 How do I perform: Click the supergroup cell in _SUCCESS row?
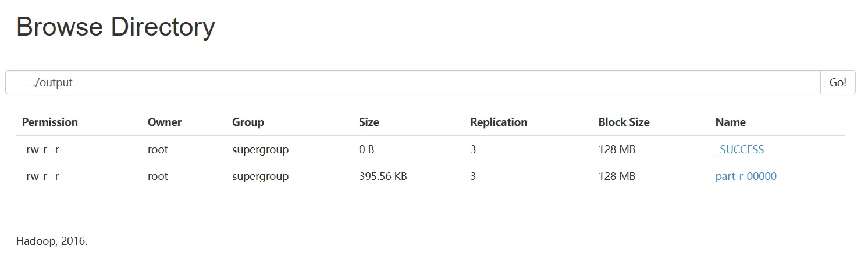pyautogui.click(x=260, y=150)
